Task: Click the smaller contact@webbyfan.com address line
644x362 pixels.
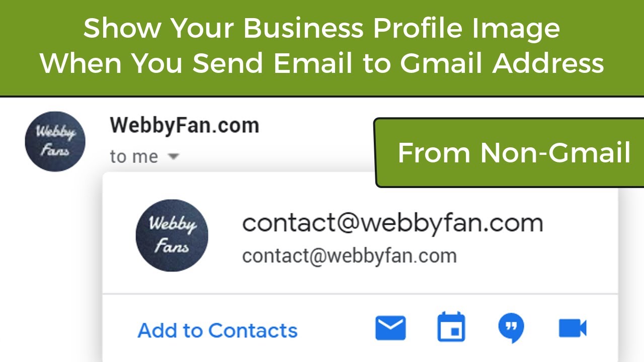Action: pos(349,255)
